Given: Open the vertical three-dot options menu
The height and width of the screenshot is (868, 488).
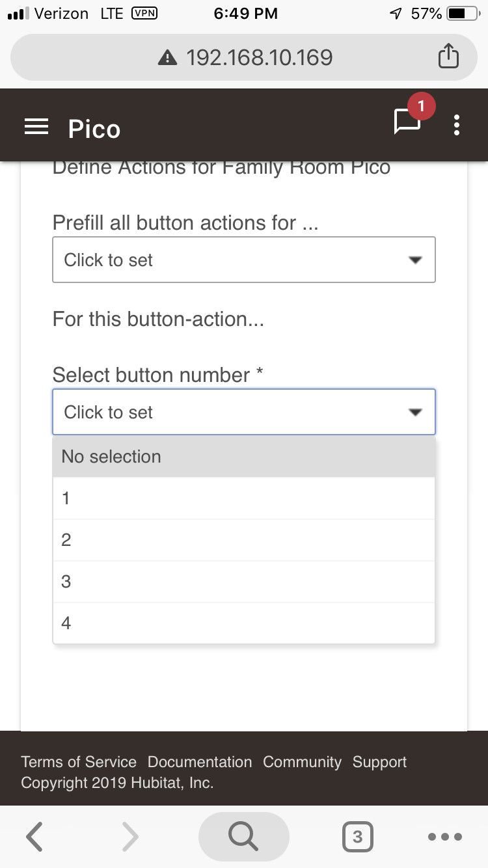Looking at the screenshot, I should (457, 124).
